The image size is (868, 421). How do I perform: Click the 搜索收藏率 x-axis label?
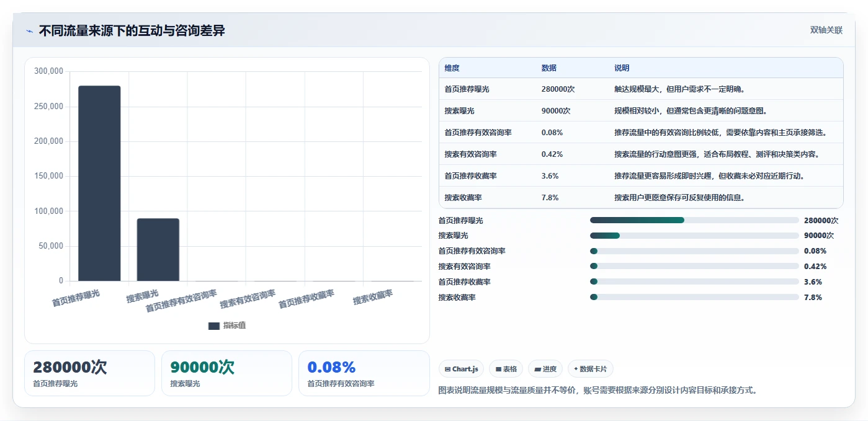(x=373, y=297)
